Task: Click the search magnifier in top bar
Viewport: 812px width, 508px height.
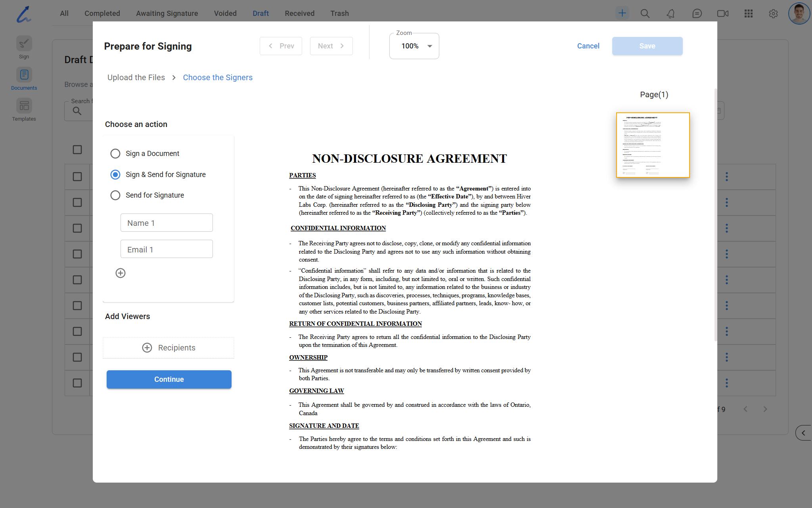Action: coord(645,13)
